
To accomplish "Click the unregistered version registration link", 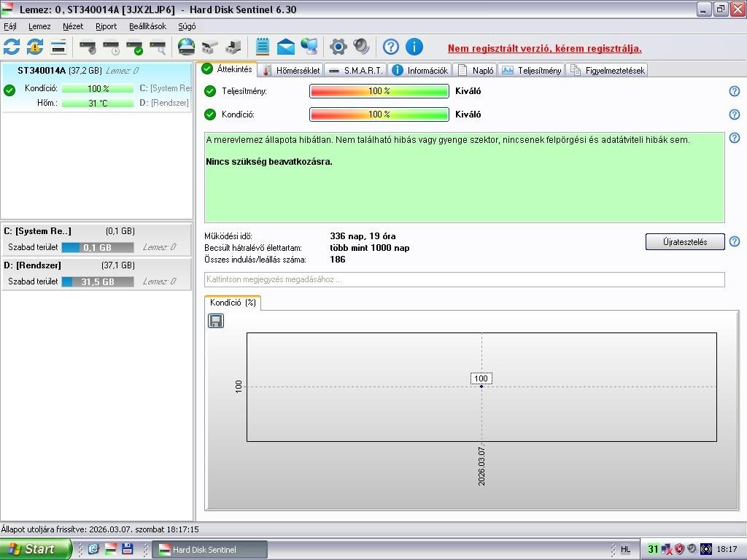I will point(544,48).
